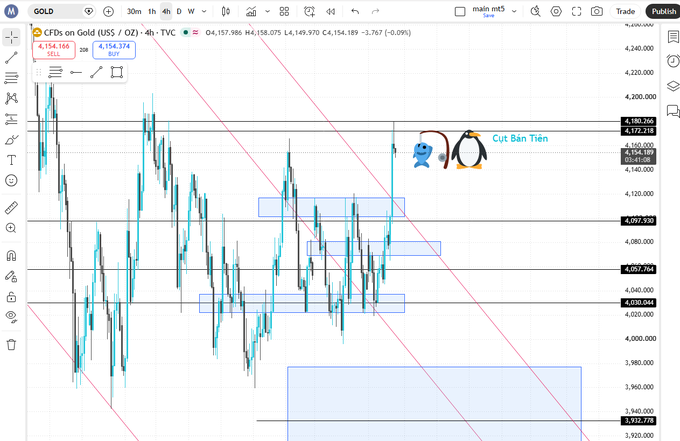Click the red SELL 4,154.166 button
680x441 pixels.
(x=54, y=49)
